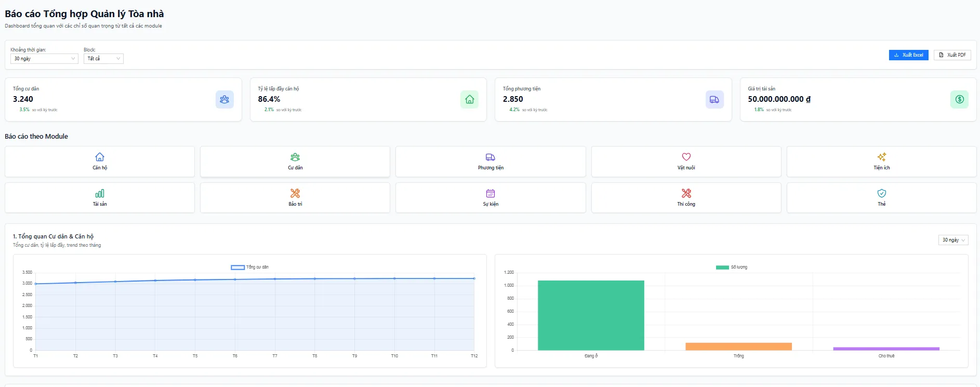Open the Cư dân module report
This screenshot has width=980, height=387.
295,162
